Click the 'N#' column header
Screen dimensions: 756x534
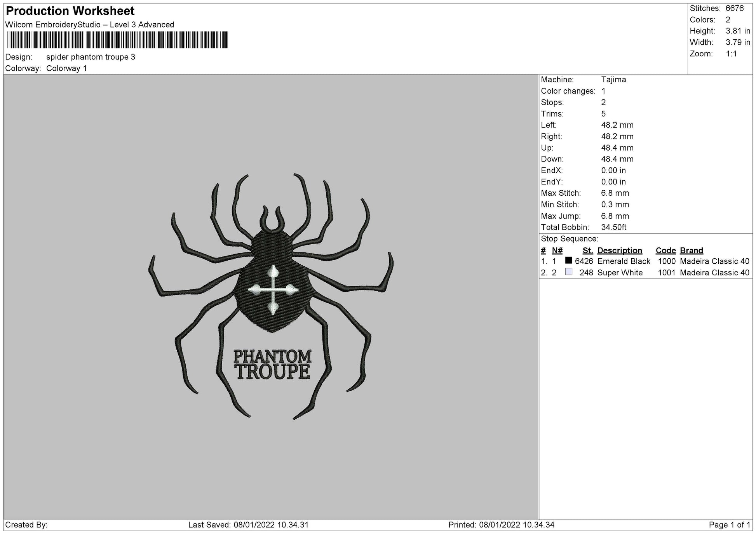557,250
